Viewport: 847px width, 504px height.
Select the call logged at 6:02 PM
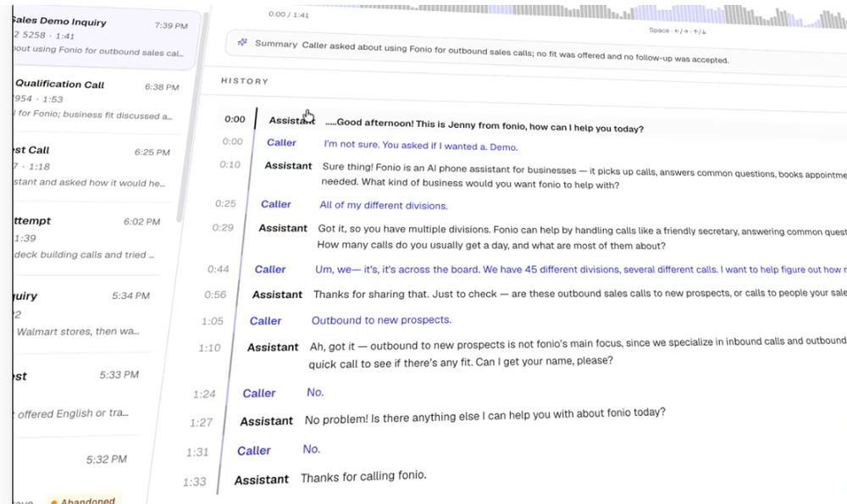click(86, 238)
